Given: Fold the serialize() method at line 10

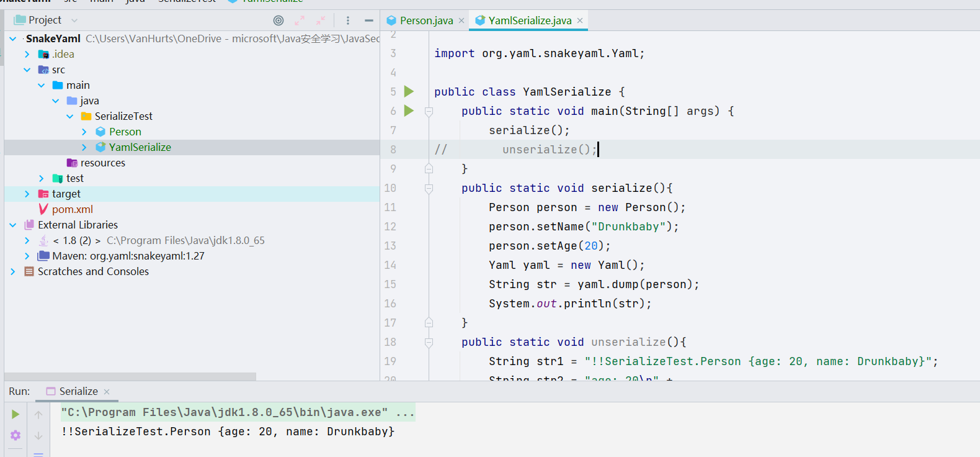Looking at the screenshot, I should click(x=429, y=188).
